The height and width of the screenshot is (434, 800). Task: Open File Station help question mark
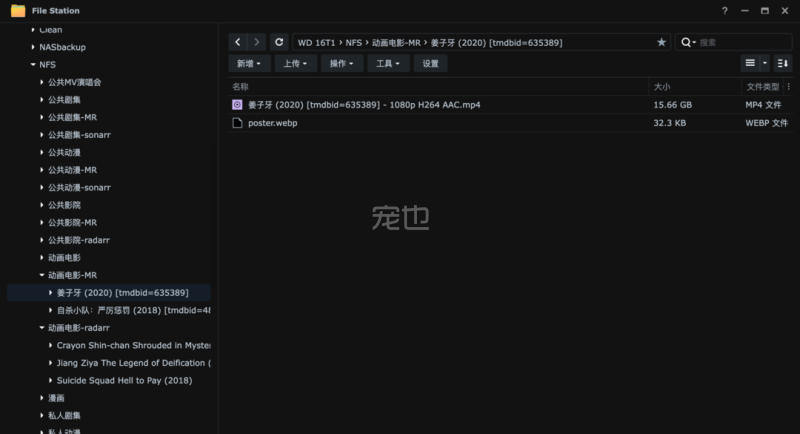coord(725,10)
